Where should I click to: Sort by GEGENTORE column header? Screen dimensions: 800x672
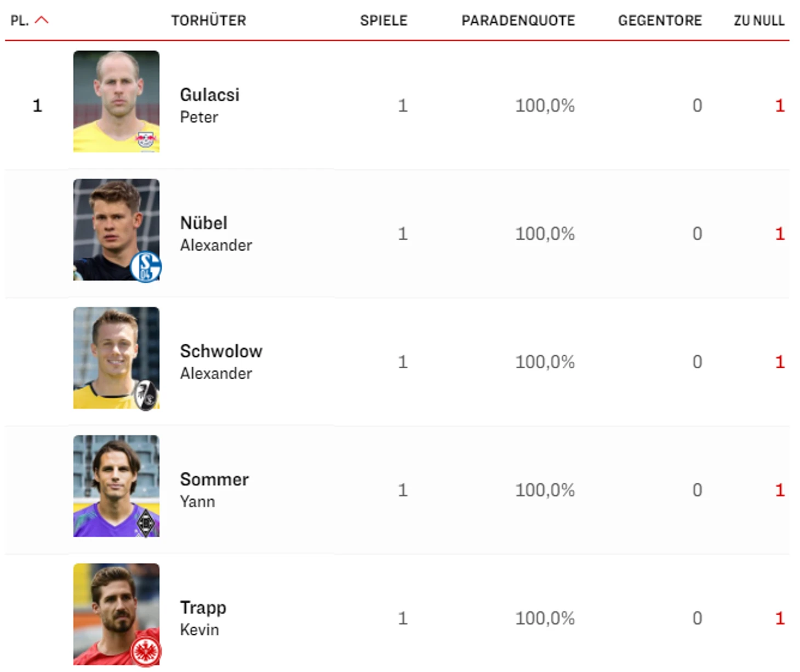(x=660, y=21)
